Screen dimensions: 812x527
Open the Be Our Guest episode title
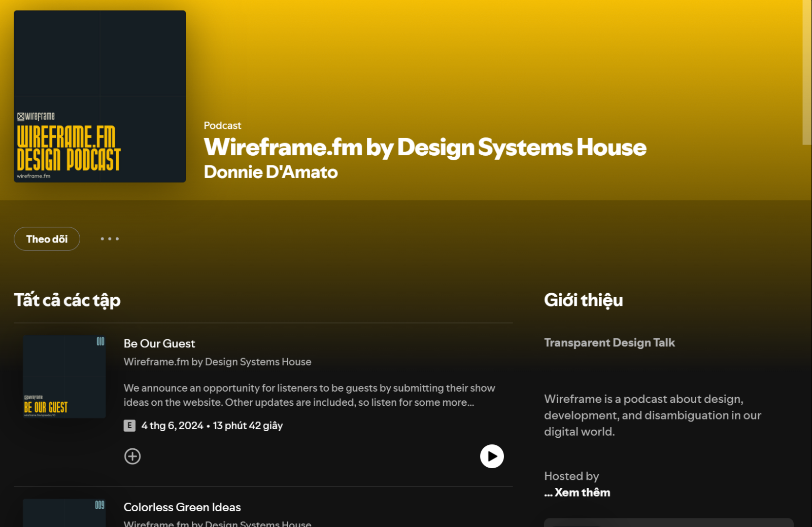click(x=159, y=343)
